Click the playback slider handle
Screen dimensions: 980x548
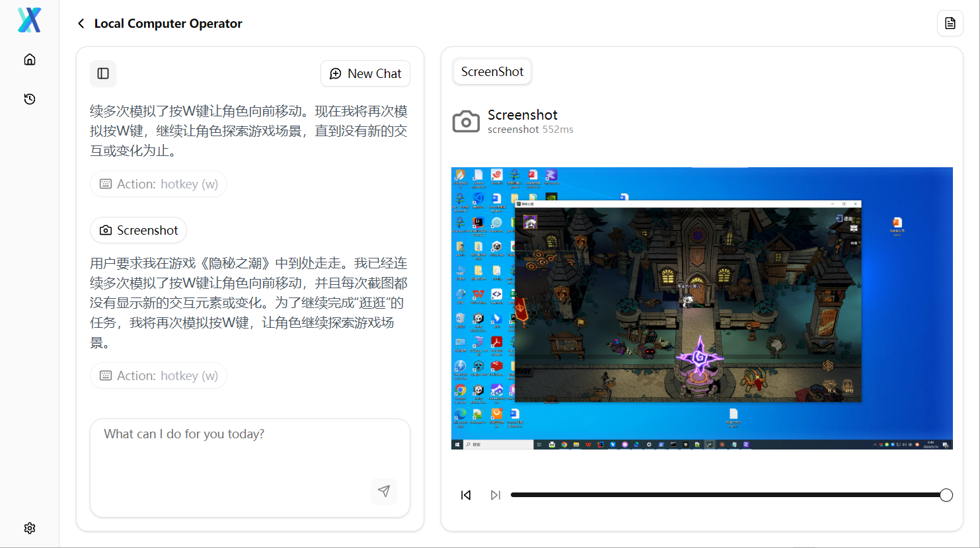(946, 495)
